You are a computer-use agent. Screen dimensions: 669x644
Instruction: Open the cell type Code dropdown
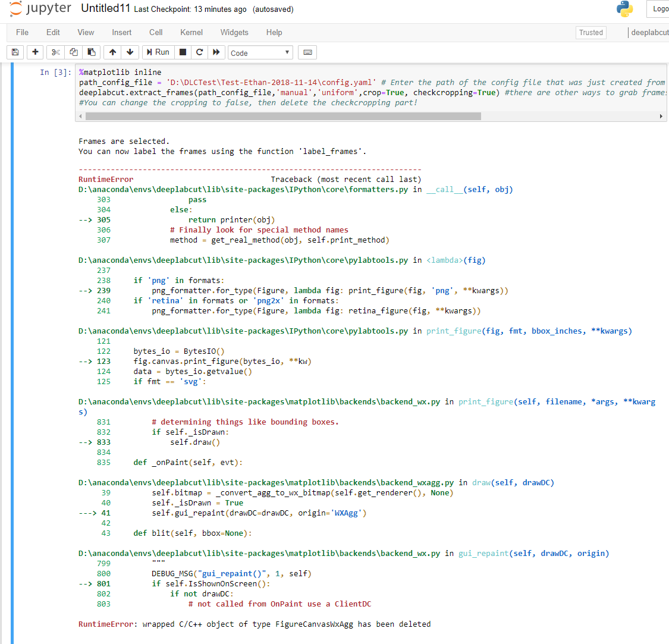[x=260, y=52]
